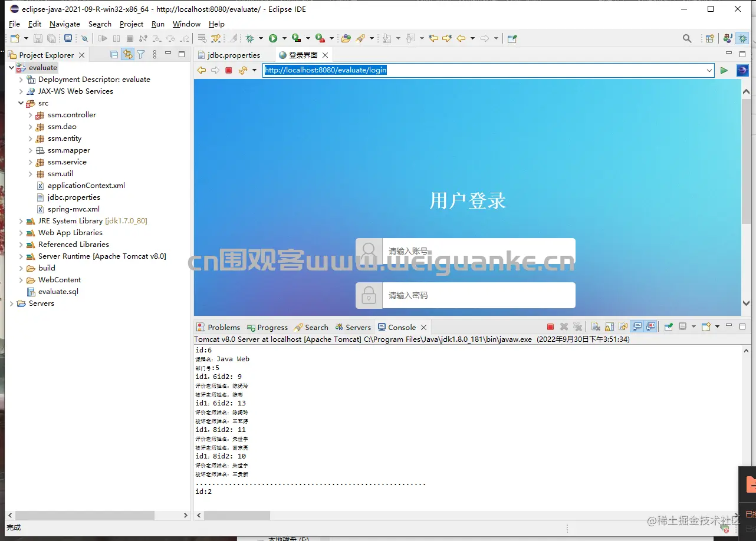This screenshot has width=756, height=541.
Task: Expand the WebContent folder
Action: click(21, 280)
